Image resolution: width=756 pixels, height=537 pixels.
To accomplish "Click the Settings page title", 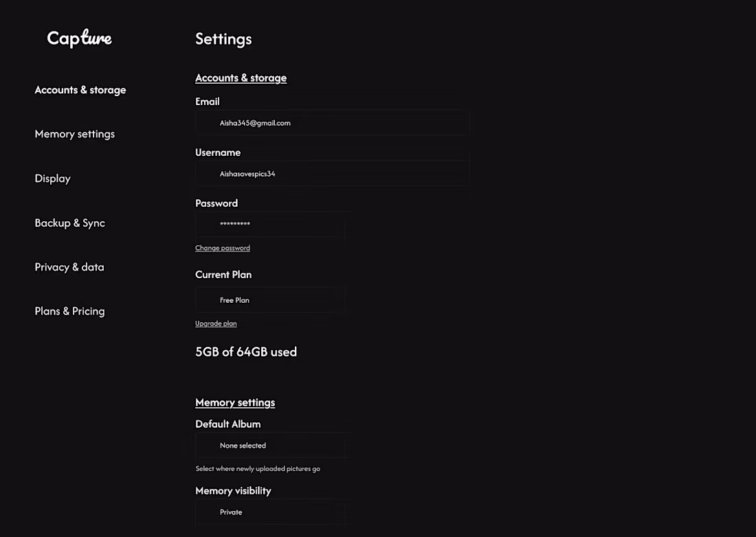I will [223, 39].
